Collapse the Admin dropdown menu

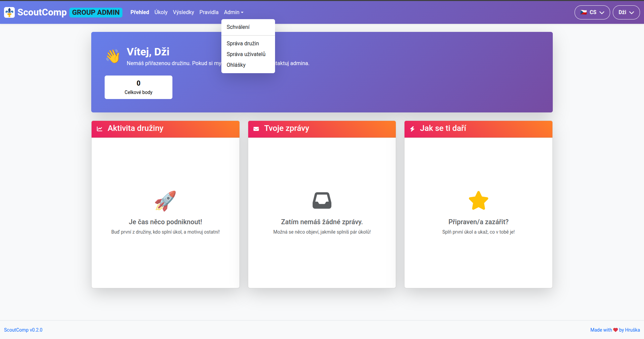[233, 12]
